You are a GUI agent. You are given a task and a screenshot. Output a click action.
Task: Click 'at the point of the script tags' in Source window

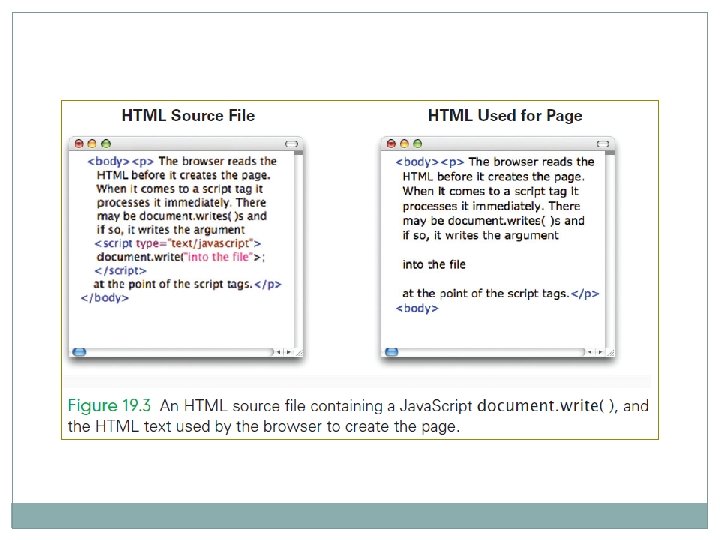coord(173,284)
